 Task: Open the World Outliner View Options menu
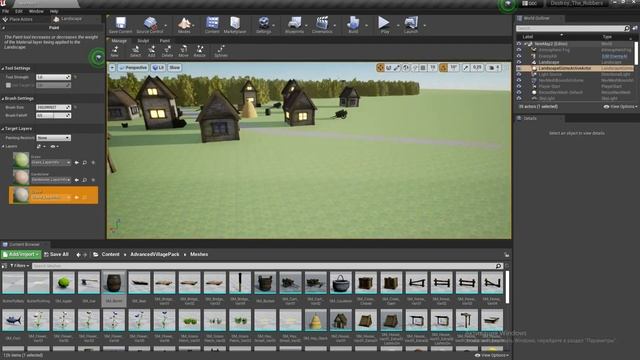pos(620,107)
